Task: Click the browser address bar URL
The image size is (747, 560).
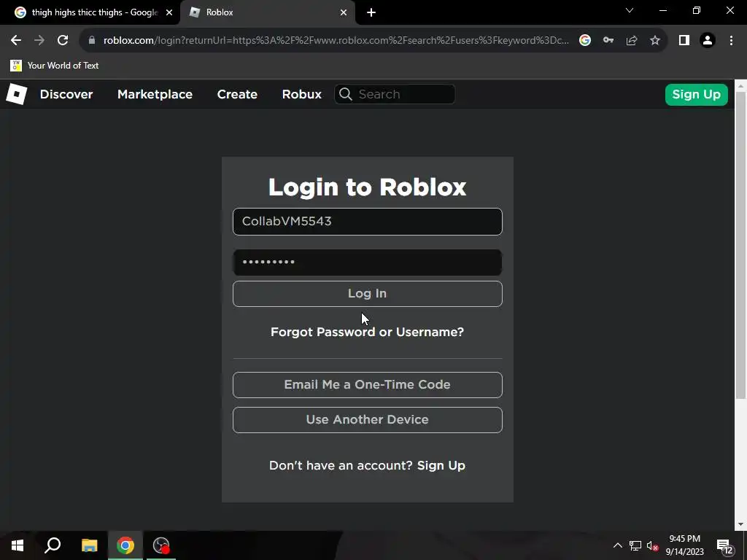Action: pyautogui.click(x=336, y=40)
